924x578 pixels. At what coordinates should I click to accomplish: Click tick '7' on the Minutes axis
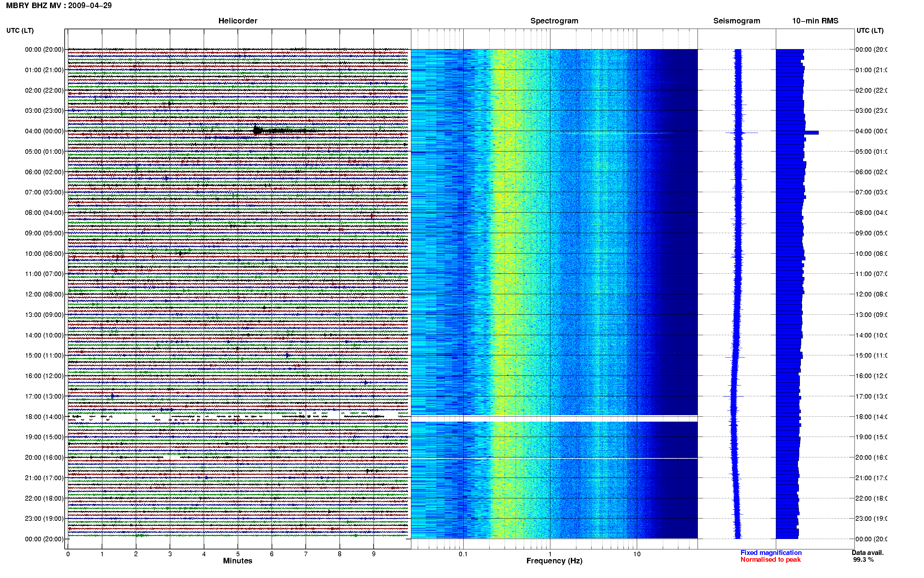pos(306,554)
